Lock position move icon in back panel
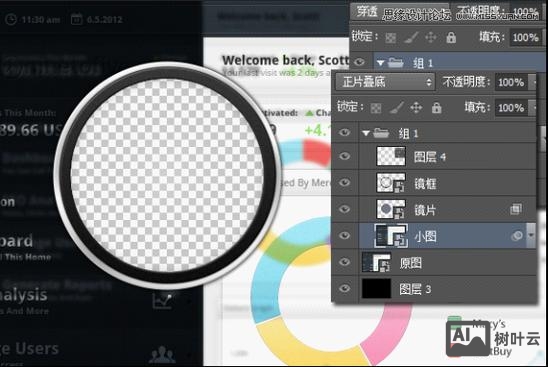 [431, 37]
